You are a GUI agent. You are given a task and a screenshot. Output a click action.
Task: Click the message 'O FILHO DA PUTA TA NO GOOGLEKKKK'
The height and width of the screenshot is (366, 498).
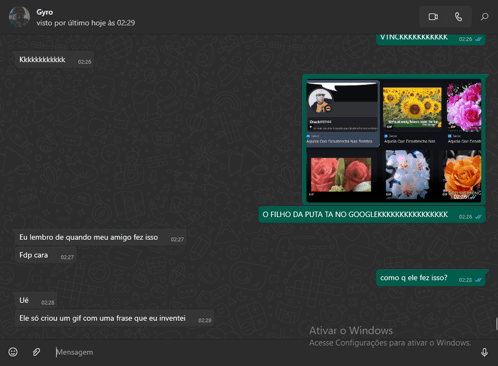click(x=372, y=215)
